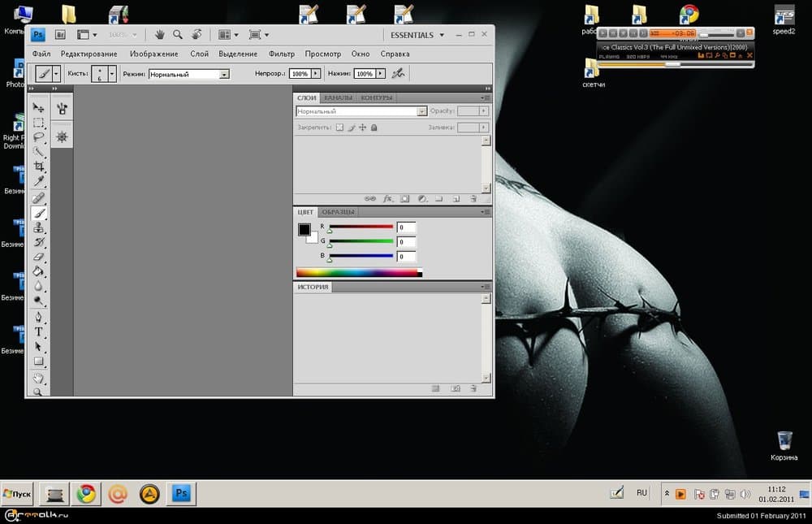This screenshot has width=812, height=524.
Task: Activate the Lasso tool
Action: [38, 137]
